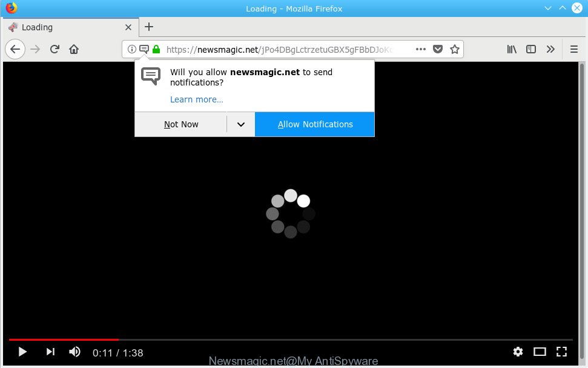Enter fullscreen video mode
The width and height of the screenshot is (588, 368).
(x=561, y=352)
